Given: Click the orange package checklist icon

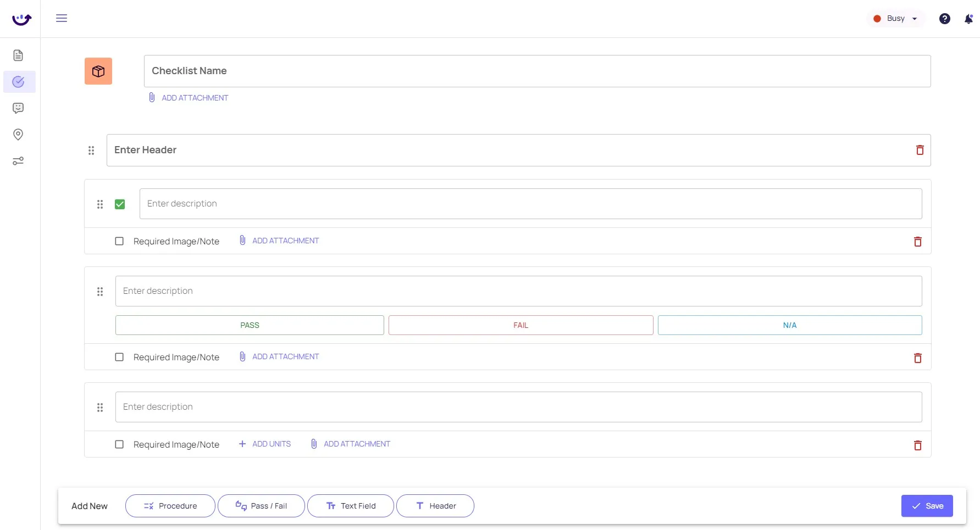Looking at the screenshot, I should point(98,71).
